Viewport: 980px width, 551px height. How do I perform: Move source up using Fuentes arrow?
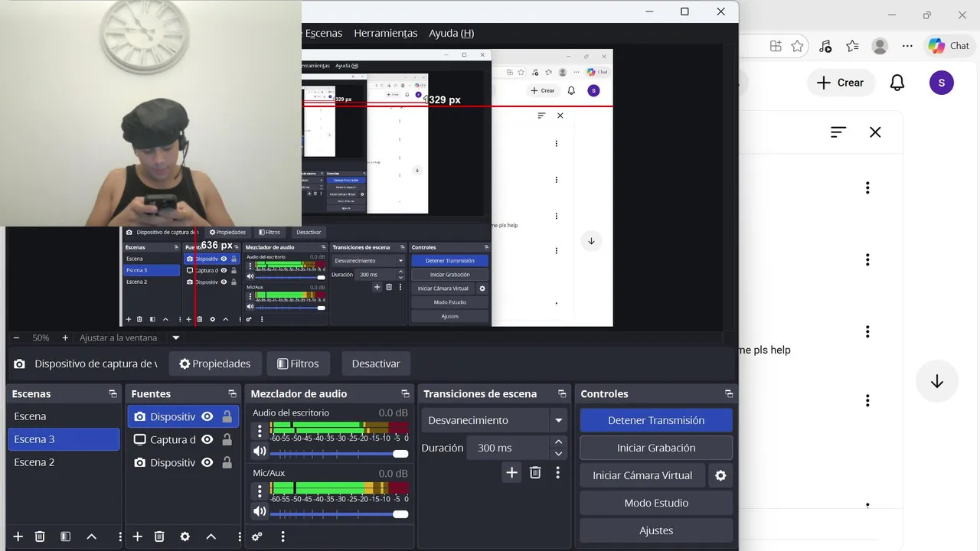[211, 536]
